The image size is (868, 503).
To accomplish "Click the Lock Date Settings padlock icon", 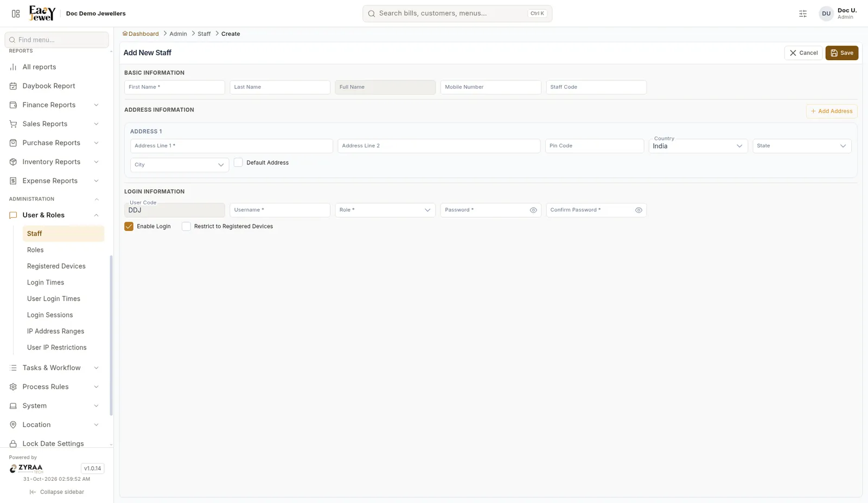I will (13, 443).
